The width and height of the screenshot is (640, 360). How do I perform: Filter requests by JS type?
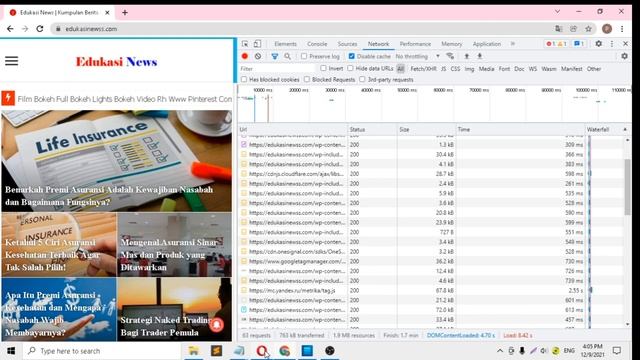click(x=443, y=69)
